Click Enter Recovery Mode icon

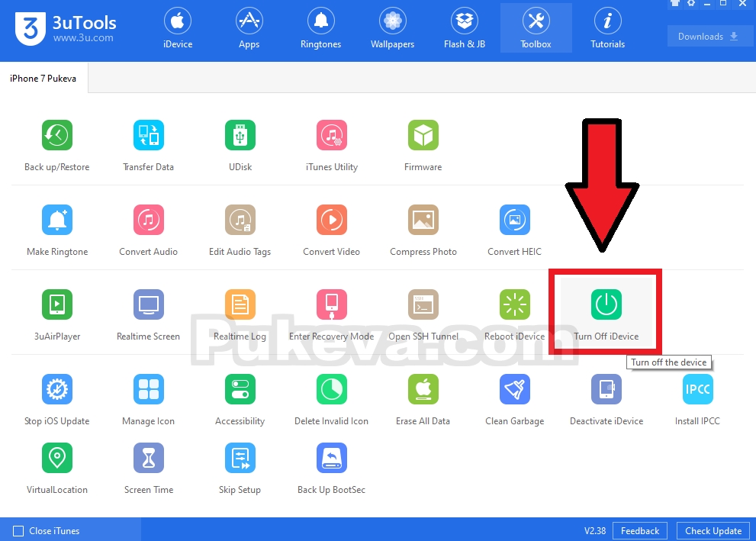(x=332, y=304)
